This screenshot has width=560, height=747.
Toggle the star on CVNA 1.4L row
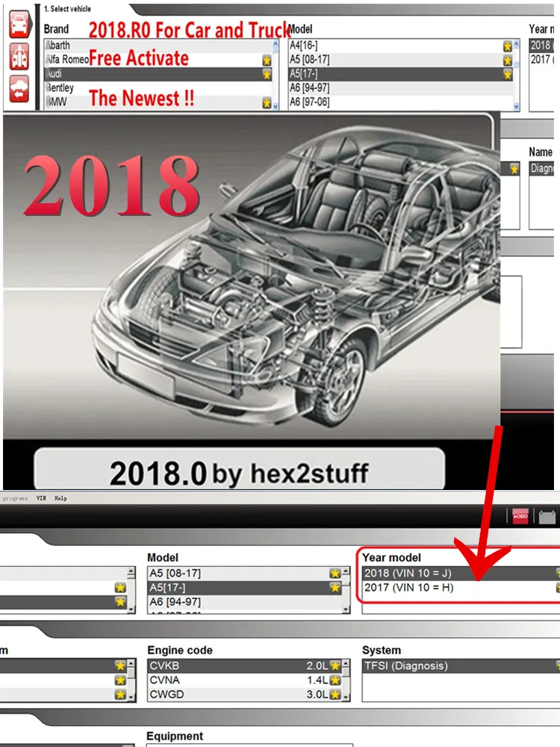335,680
